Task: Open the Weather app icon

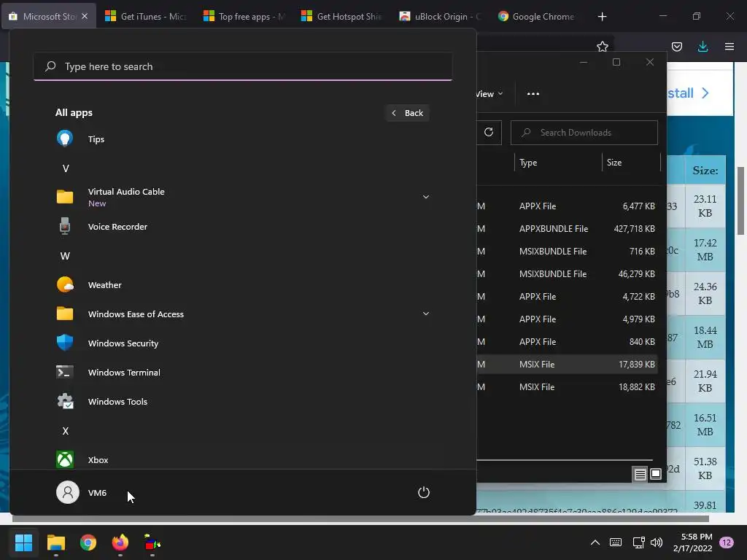Action: (x=65, y=285)
